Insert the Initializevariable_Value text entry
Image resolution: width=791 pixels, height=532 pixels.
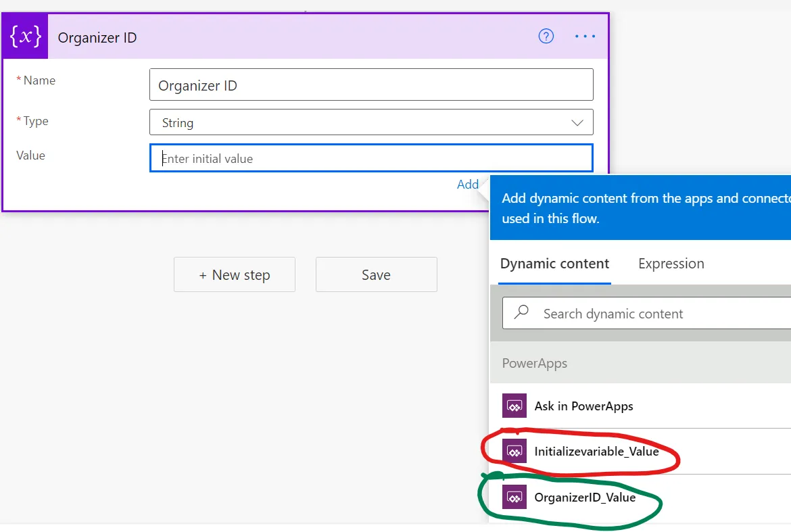[x=596, y=451]
